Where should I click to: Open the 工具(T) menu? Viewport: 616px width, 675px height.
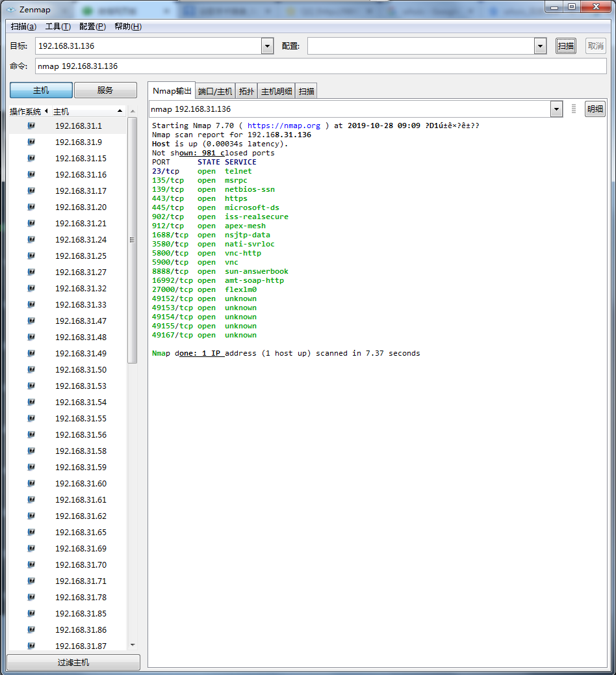(58, 27)
